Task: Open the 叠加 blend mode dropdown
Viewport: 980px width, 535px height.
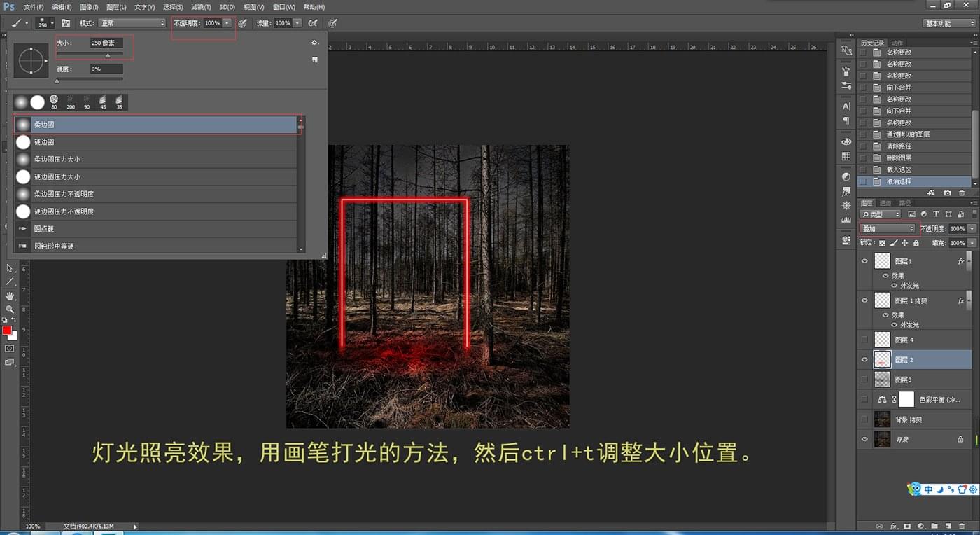Action: click(888, 228)
